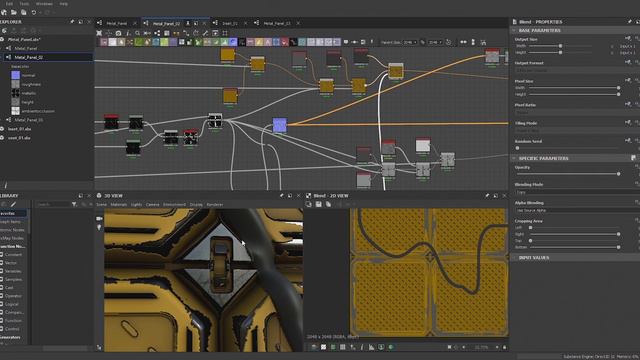Open the Help menu
The height and width of the screenshot is (360, 640).
tap(64, 4)
